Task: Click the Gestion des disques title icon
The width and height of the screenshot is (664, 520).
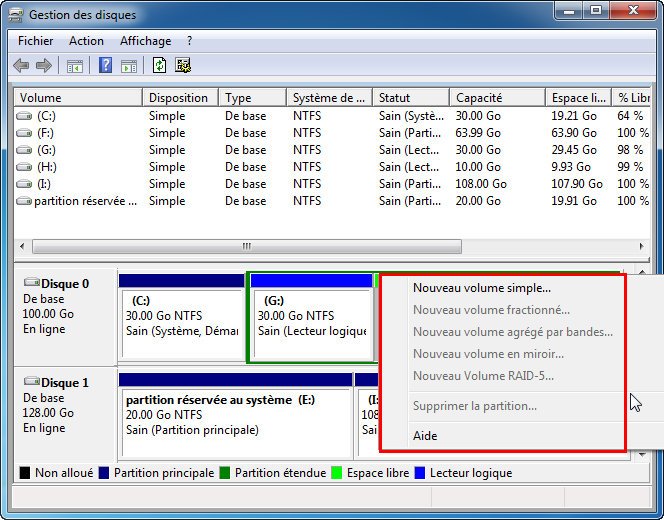Action: click(x=16, y=15)
